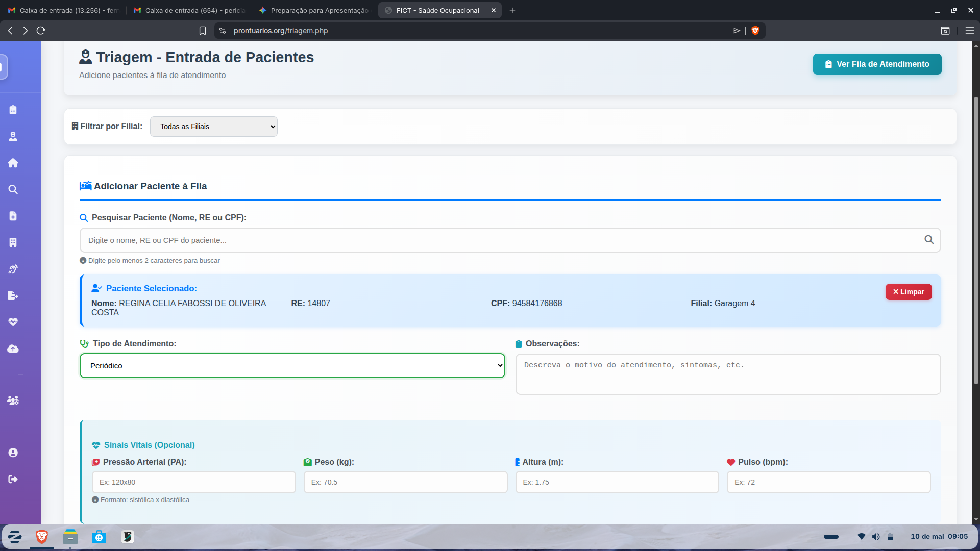Open the browser hamburger menu
This screenshot has width=980, height=551.
(970, 31)
